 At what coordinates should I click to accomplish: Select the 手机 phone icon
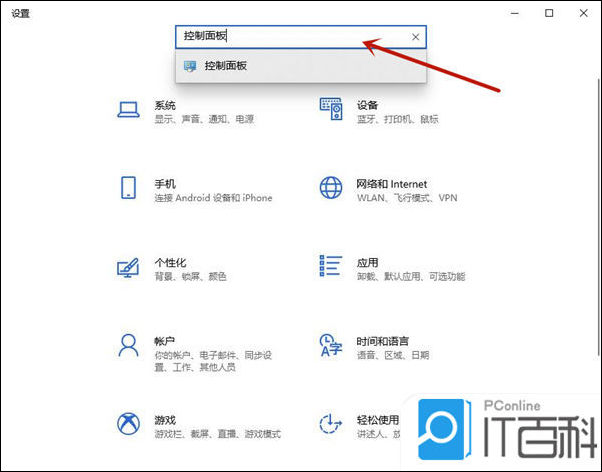pyautogui.click(x=128, y=188)
